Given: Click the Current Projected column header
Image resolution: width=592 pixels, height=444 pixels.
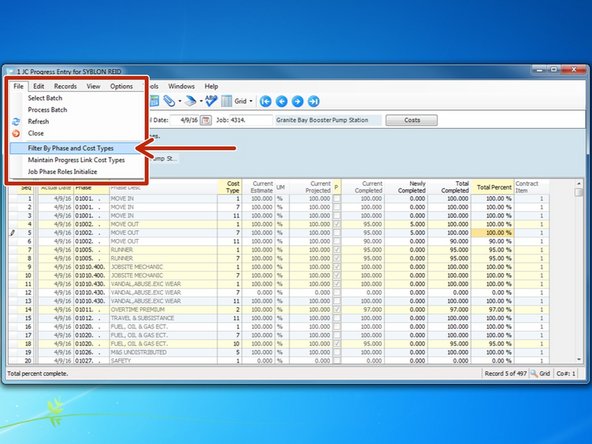Looking at the screenshot, I should coord(311,187).
